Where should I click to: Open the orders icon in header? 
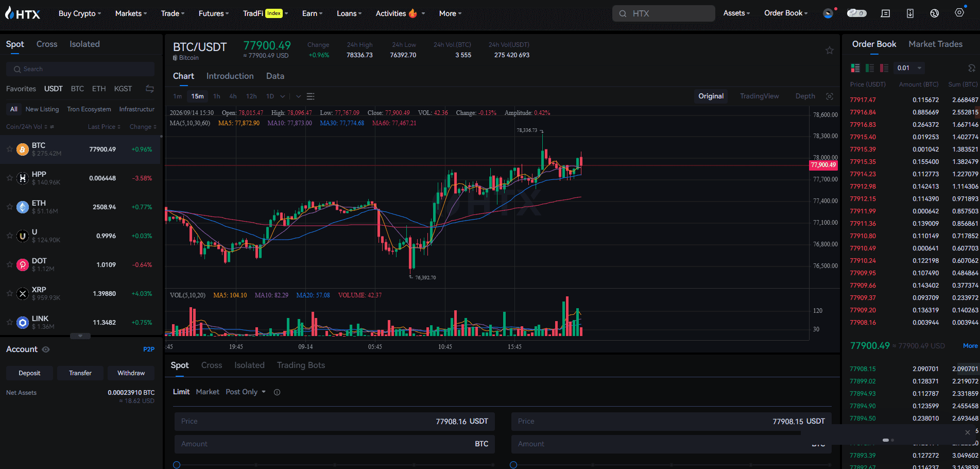(886, 13)
